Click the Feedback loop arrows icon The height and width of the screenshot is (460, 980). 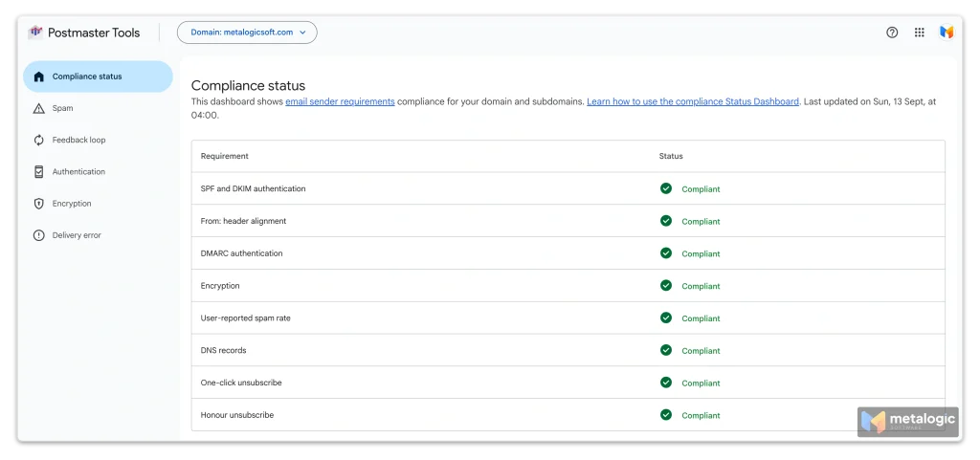coord(38,141)
